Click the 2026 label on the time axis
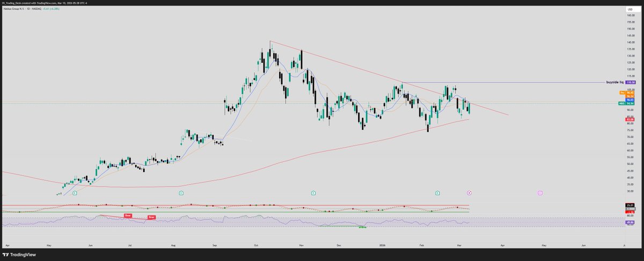Viewport: 644px width, 261px height. [x=382, y=245]
